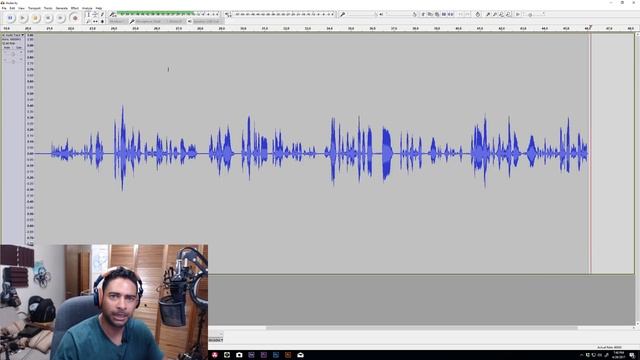Image resolution: width=640 pixels, height=360 pixels.
Task: Adjust the track gain slider
Action: (x=13, y=54)
